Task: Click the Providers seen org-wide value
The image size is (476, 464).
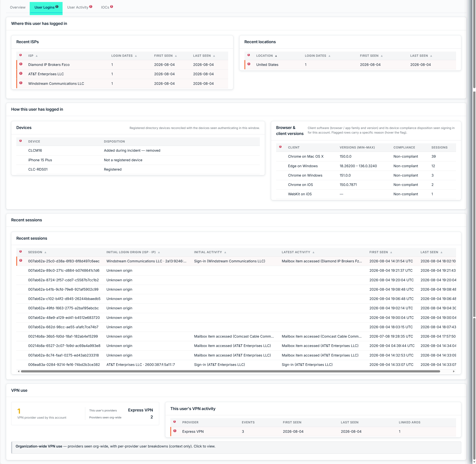Action: click(151, 417)
